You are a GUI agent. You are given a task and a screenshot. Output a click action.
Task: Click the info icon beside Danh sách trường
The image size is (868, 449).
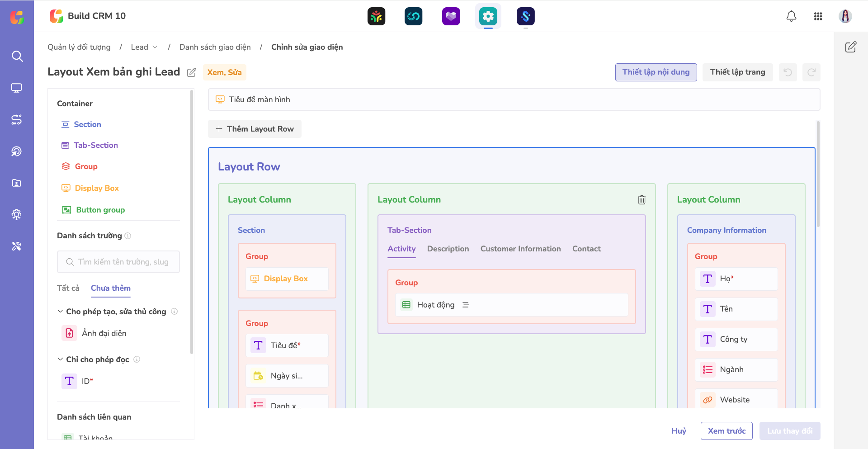pos(128,236)
